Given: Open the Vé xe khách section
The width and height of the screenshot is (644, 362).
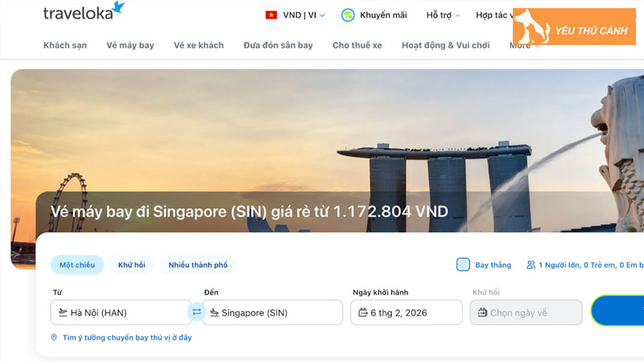Looking at the screenshot, I should tap(199, 45).
